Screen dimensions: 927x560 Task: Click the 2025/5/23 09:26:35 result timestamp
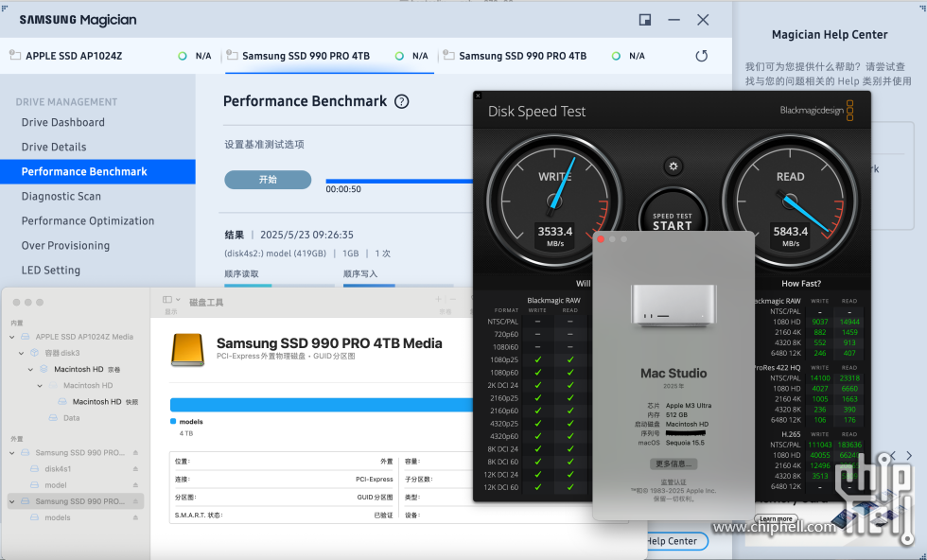[306, 235]
